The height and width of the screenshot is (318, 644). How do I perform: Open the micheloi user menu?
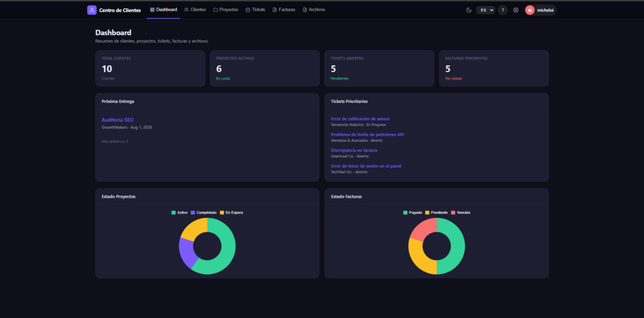coord(540,10)
